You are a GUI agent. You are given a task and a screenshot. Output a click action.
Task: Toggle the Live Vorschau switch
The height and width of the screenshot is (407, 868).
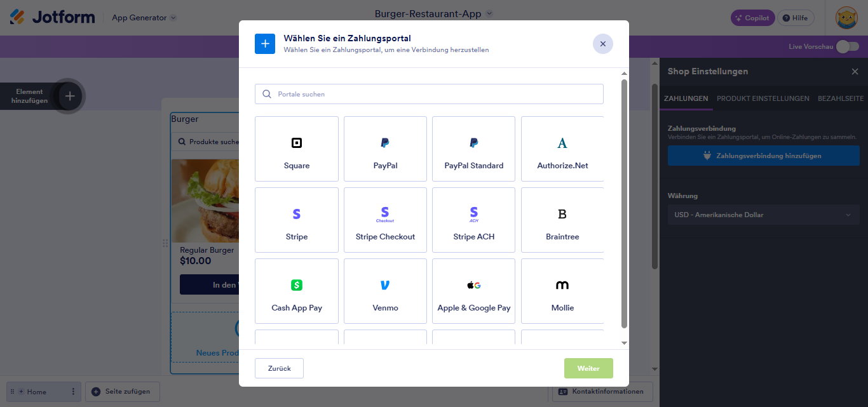(847, 46)
